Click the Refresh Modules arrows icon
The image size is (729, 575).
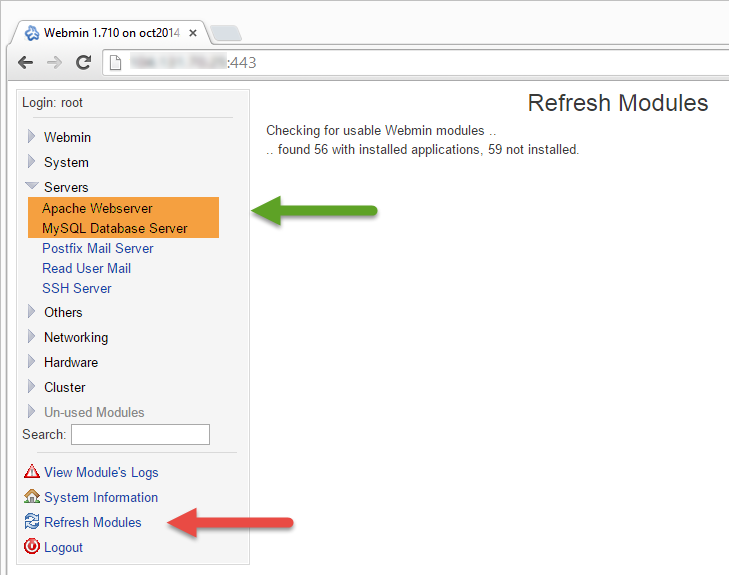[x=32, y=522]
